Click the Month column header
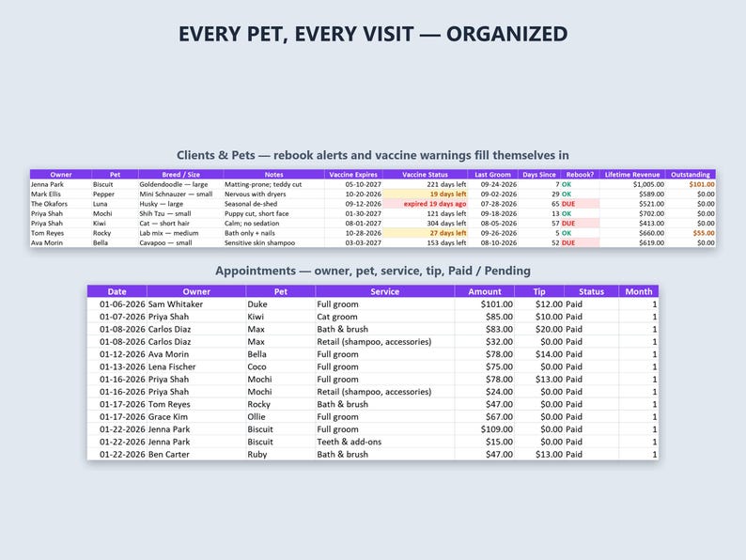Image resolution: width=746 pixels, height=560 pixels. pyautogui.click(x=639, y=291)
